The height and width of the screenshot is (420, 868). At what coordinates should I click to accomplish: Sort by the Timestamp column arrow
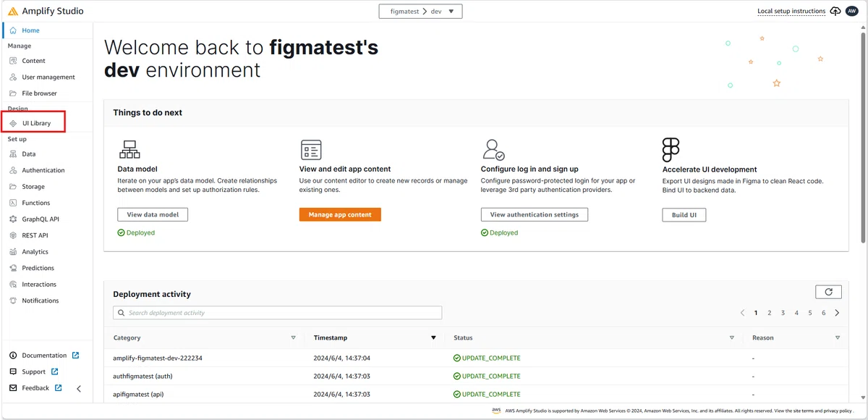click(433, 337)
